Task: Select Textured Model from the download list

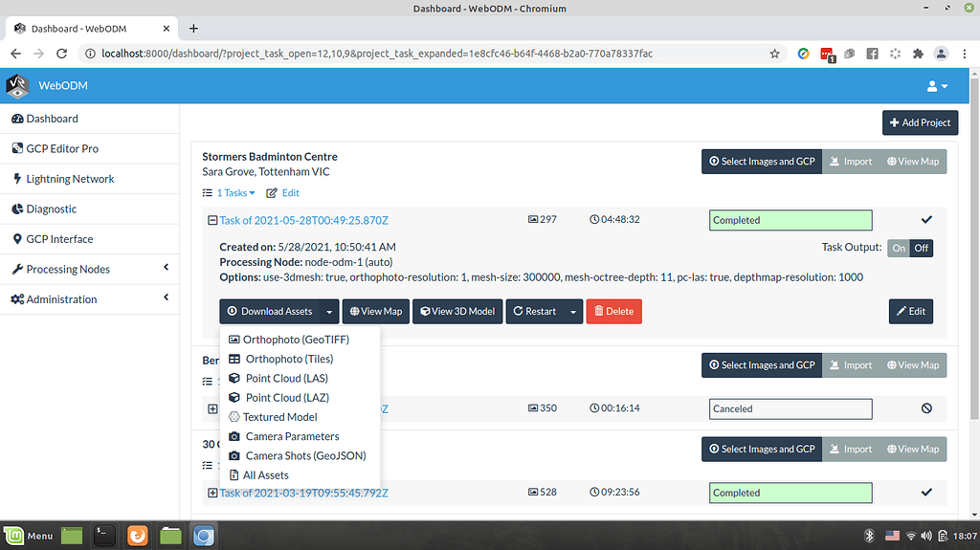Action: (279, 417)
